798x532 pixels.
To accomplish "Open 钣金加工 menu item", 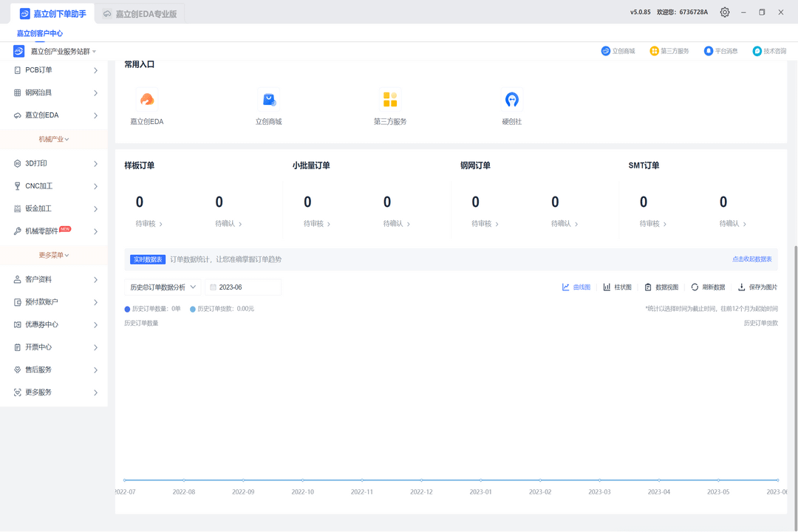I will [54, 208].
